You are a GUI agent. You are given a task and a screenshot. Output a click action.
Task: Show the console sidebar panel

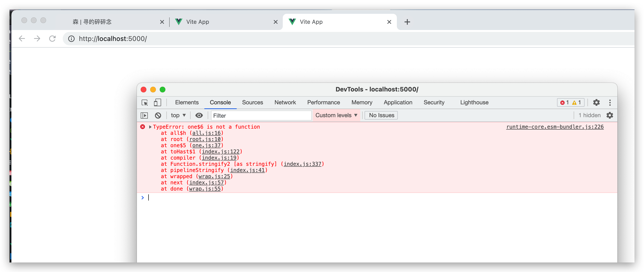tap(144, 115)
